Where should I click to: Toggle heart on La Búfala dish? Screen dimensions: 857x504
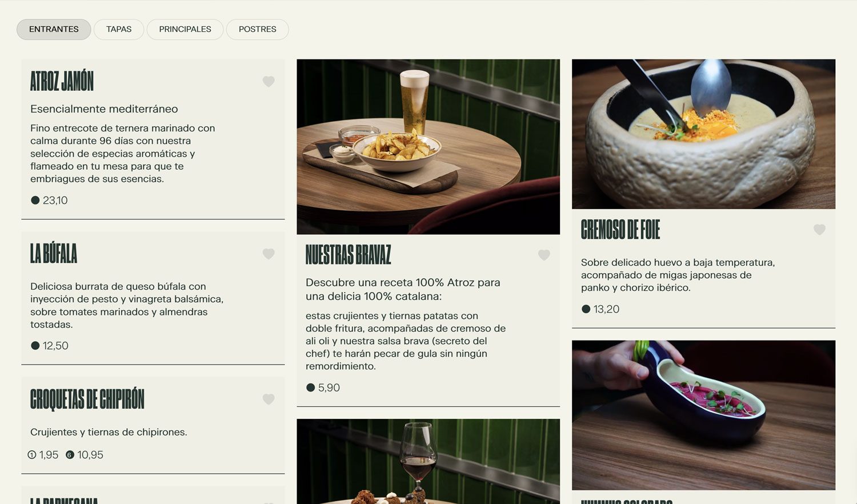[x=269, y=254]
